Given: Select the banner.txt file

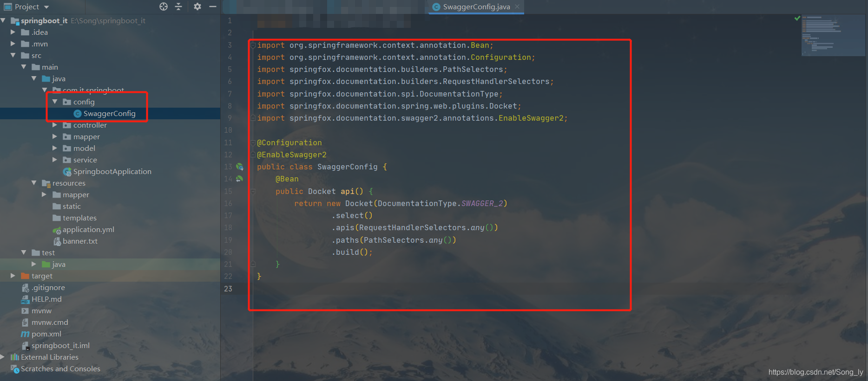Looking at the screenshot, I should pyautogui.click(x=80, y=241).
